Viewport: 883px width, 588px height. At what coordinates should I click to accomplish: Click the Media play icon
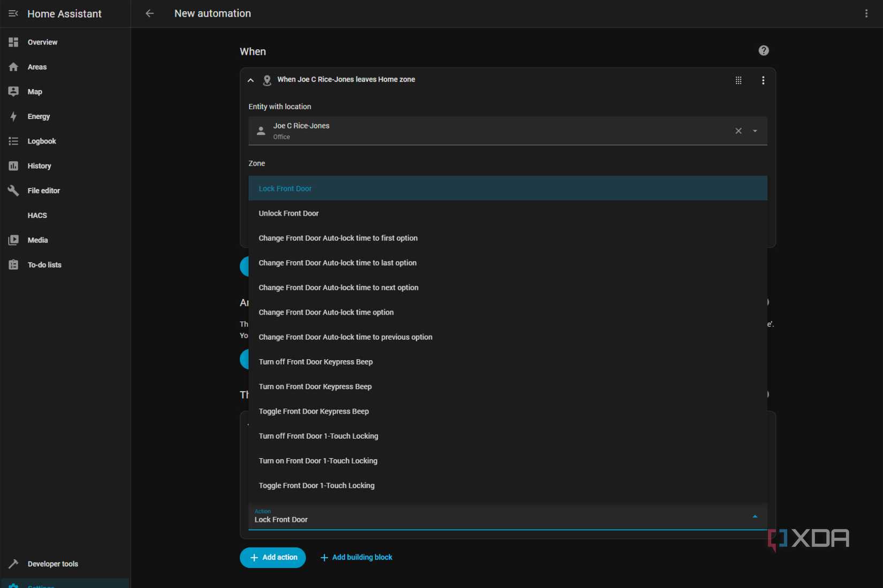[13, 240]
